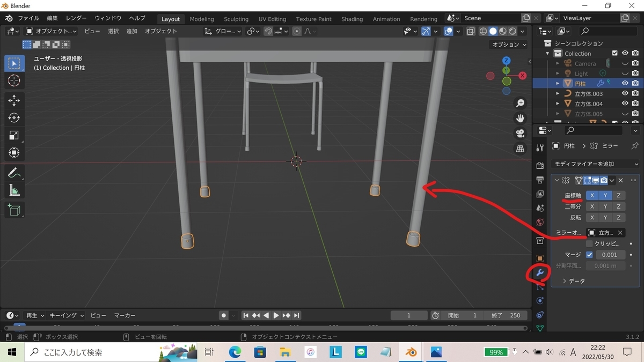This screenshot has width=644, height=362.
Task: Toggle bisect X in 二等分 row
Action: coord(592,206)
